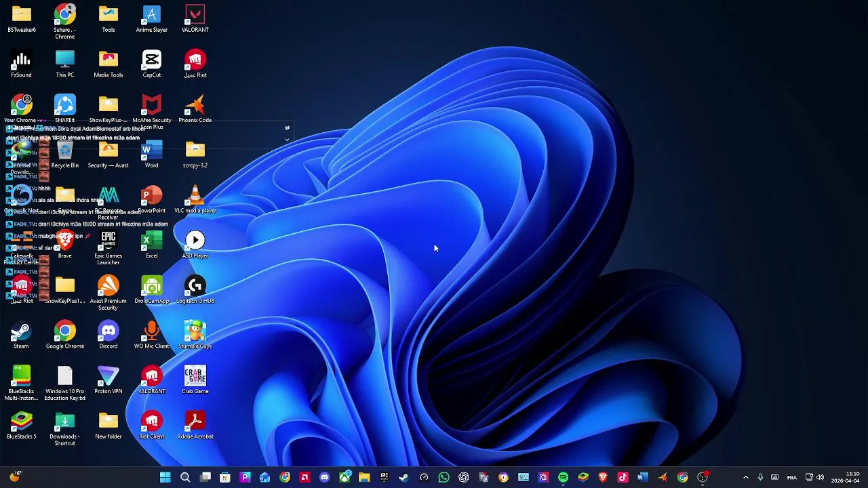Viewport: 868px width, 488px height.
Task: Open the Windows Start menu
Action: tap(165, 478)
